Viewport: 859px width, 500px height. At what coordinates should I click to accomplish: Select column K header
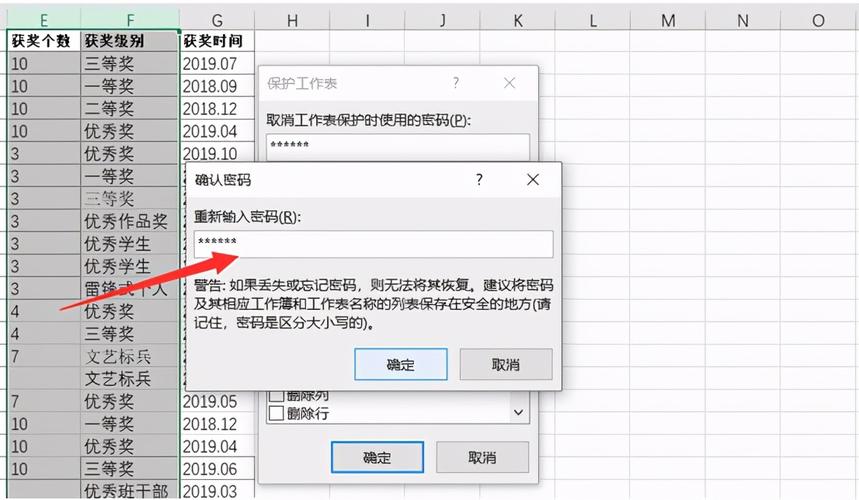coord(517,20)
